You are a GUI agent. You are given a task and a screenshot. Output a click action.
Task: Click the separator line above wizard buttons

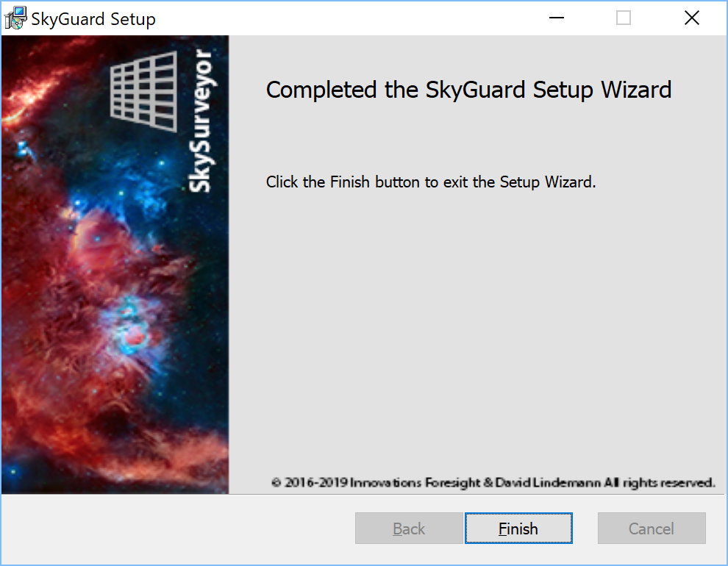[363, 494]
